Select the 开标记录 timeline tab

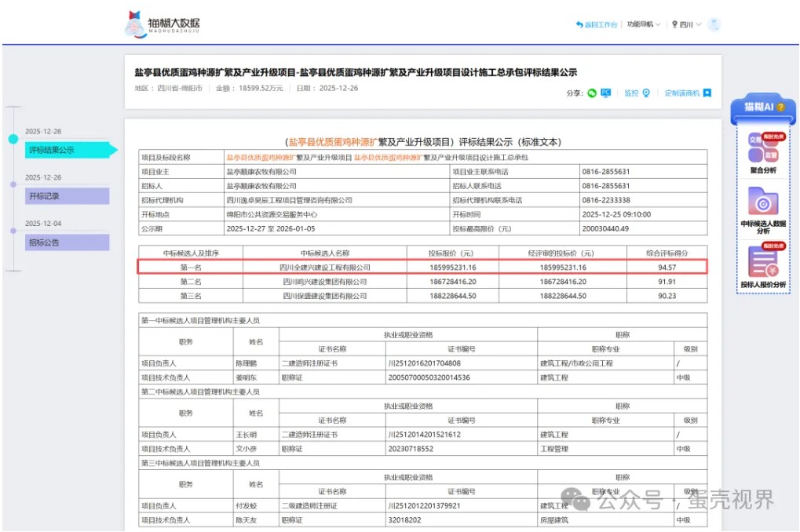[67, 196]
